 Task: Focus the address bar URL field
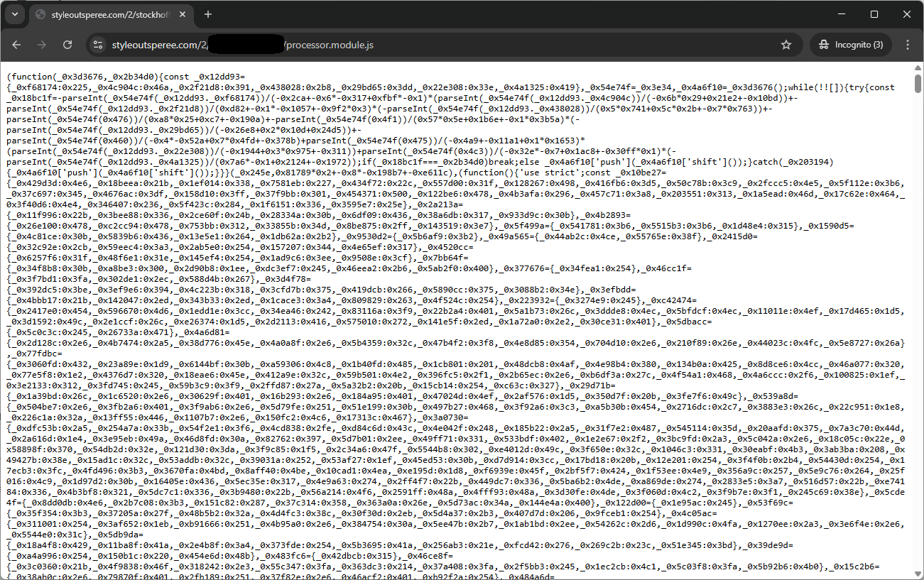(426, 45)
